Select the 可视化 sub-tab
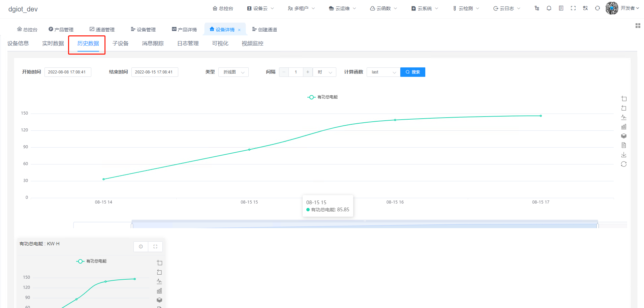 click(x=220, y=43)
